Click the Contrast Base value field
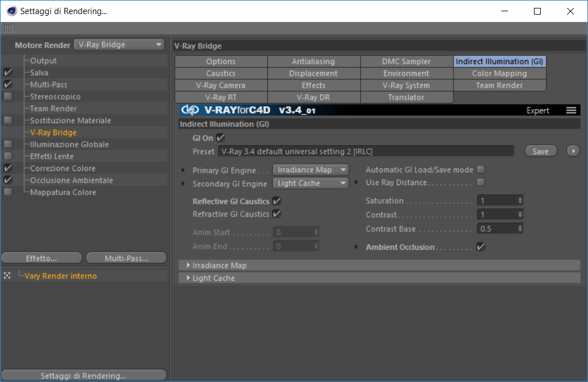Screen dimensions: 588x382 click(497, 228)
